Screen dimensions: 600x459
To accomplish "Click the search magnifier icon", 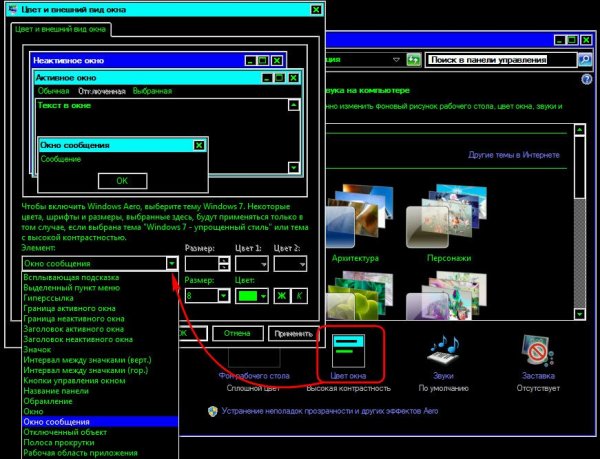I will [x=585, y=60].
